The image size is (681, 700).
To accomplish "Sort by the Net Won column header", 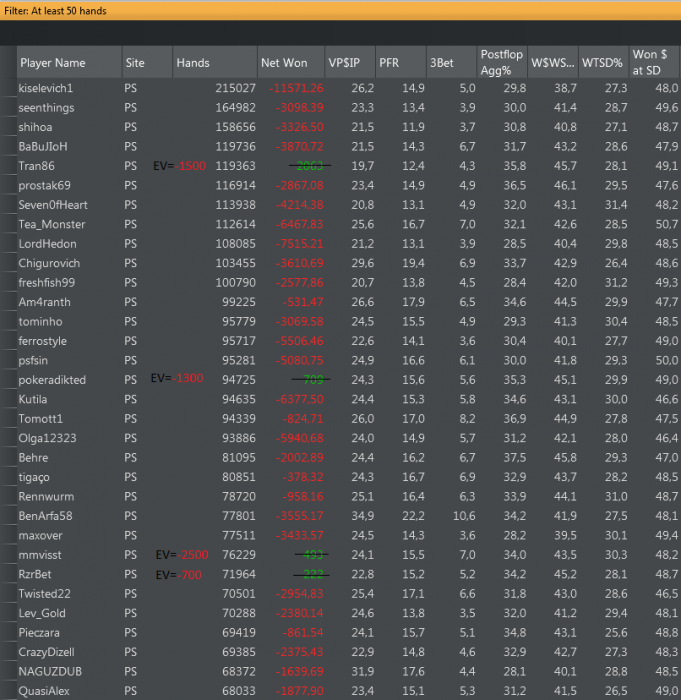I will point(291,62).
